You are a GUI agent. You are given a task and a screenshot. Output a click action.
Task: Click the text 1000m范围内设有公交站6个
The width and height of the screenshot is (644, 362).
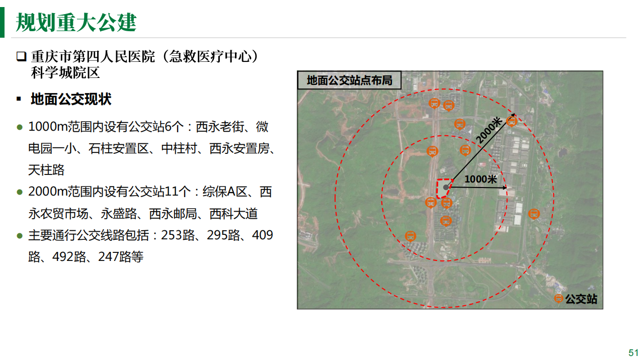click(x=106, y=127)
